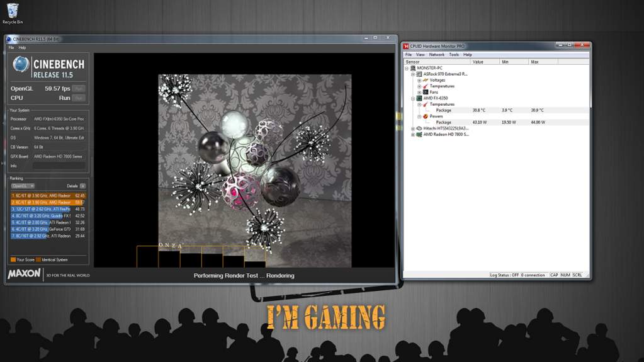Click the Cinebench Info input field
The width and height of the screenshot is (644, 362).
coord(59,166)
